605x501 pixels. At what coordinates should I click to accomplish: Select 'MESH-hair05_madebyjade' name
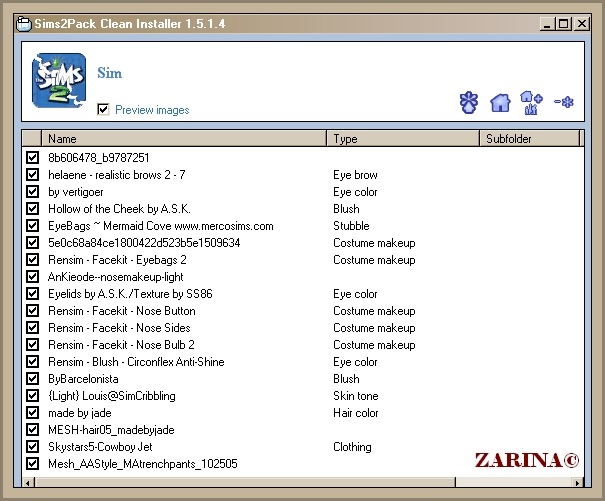click(x=111, y=430)
